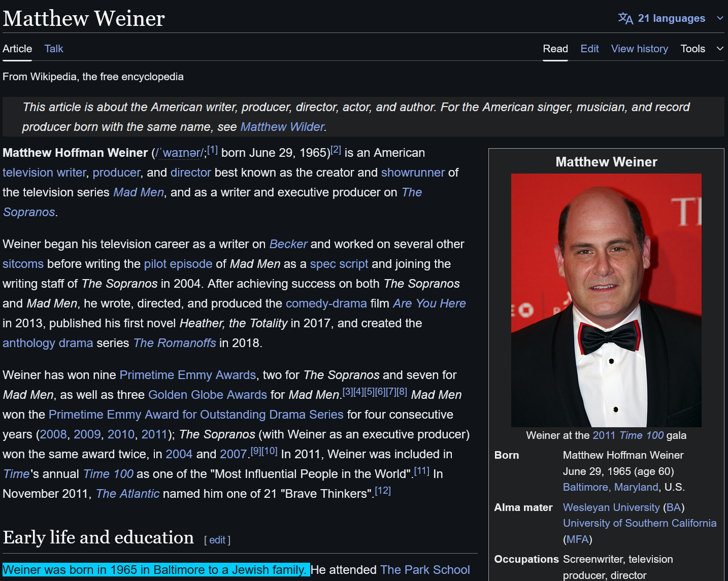Click the 2008 year link
This screenshot has width=728, height=581.
pos(53,434)
